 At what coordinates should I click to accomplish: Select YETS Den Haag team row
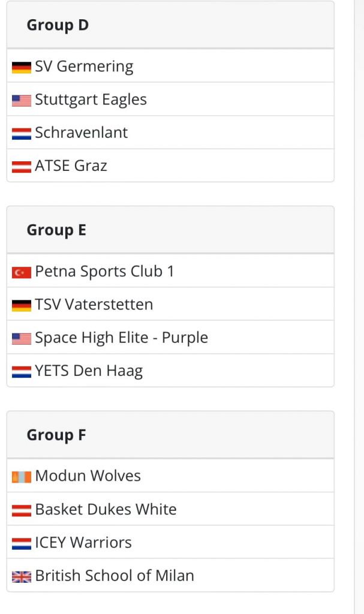[x=170, y=371]
